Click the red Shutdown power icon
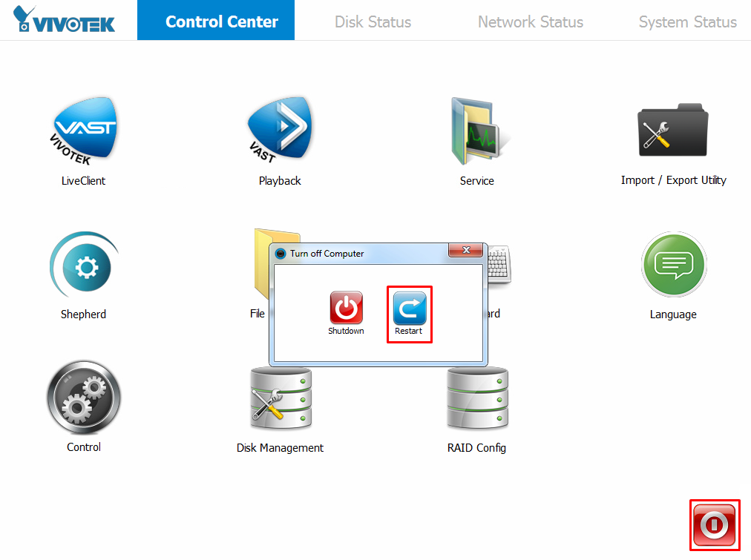 [347, 307]
